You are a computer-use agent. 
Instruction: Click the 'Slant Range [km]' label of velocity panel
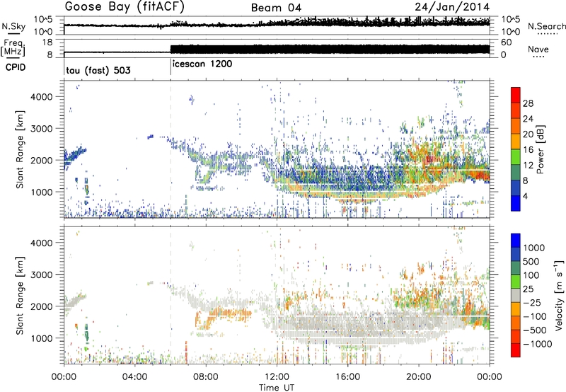[x=20, y=295]
